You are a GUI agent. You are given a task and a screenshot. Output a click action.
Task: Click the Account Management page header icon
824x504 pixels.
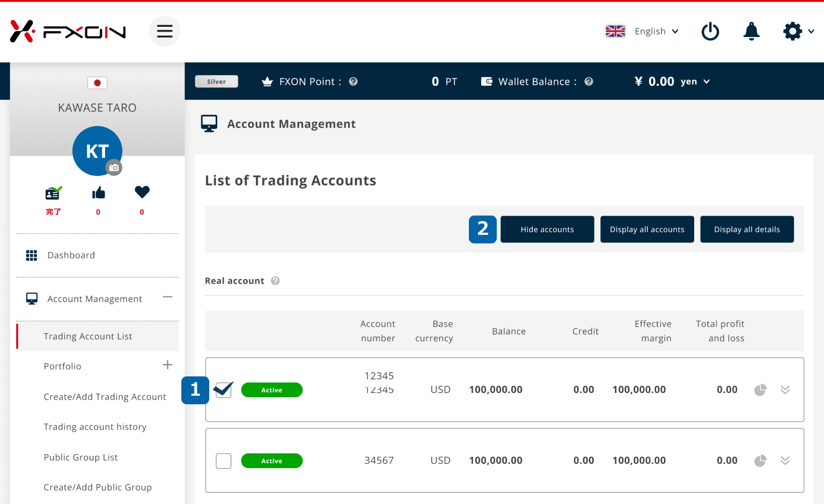click(209, 123)
